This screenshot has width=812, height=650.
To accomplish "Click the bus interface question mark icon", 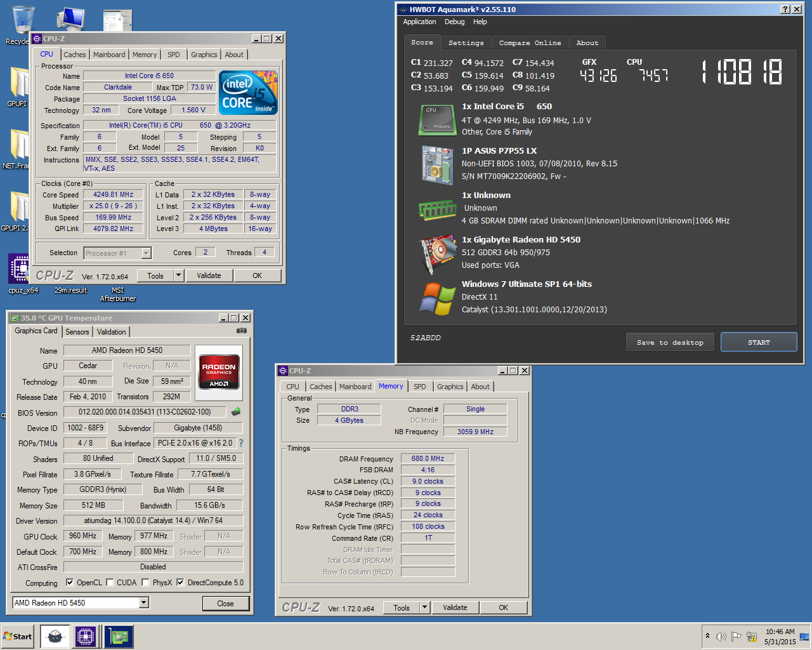I will click(x=241, y=443).
